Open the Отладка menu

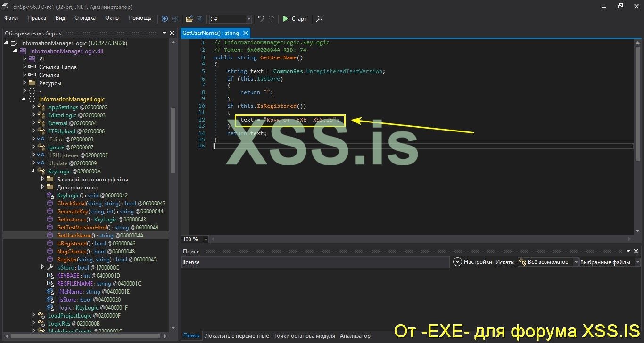[85, 18]
